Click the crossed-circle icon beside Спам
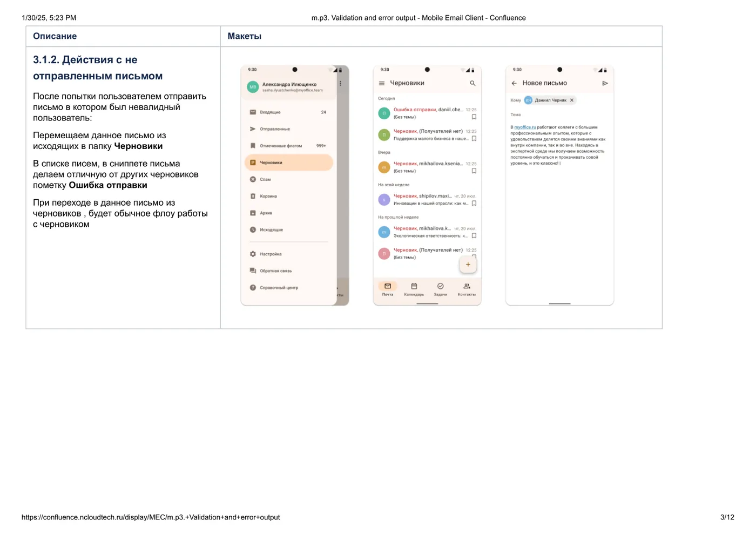 point(253,179)
